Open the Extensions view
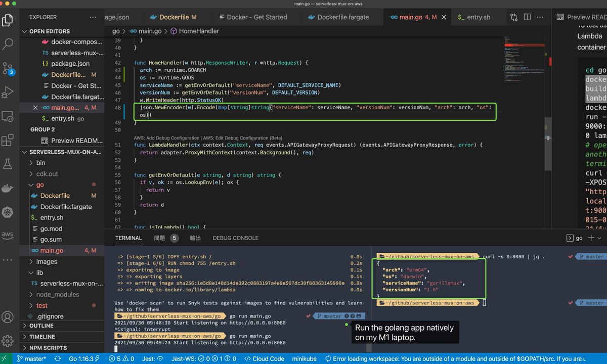The height and width of the screenshot is (364, 607). 8,140
